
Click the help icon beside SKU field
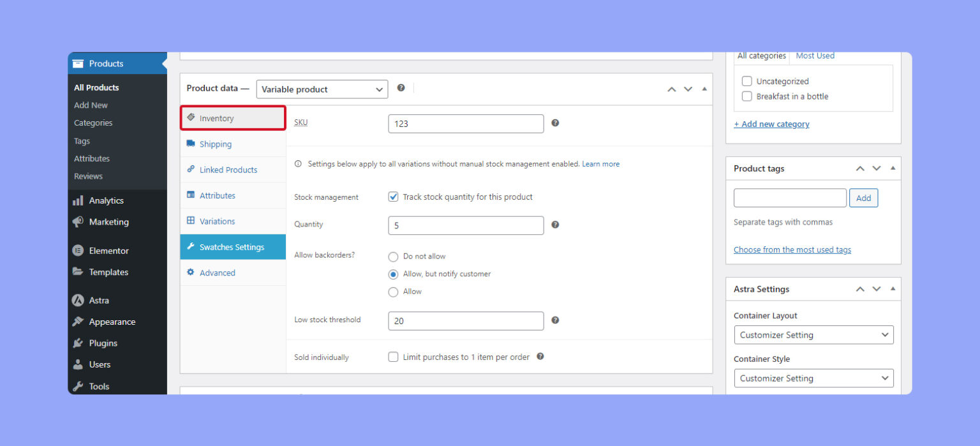coord(554,123)
